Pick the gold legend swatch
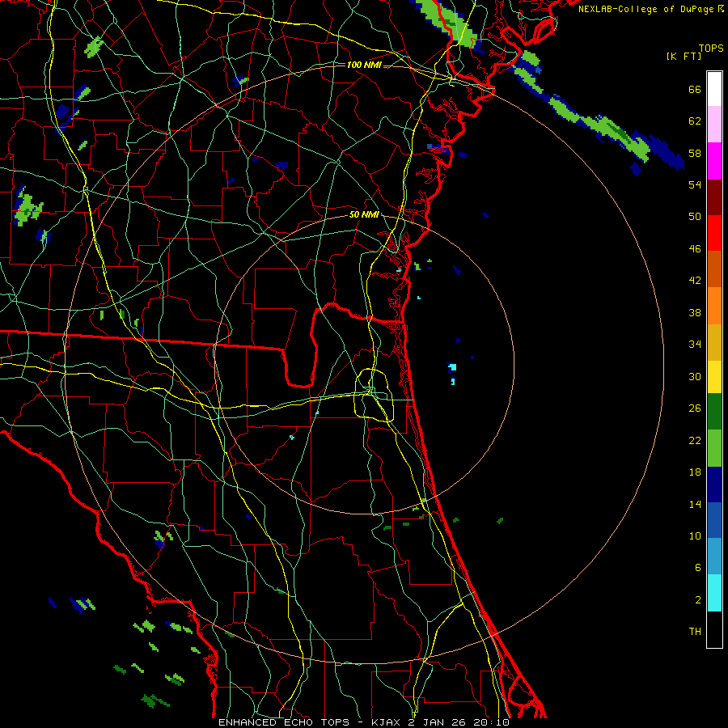 click(x=714, y=342)
